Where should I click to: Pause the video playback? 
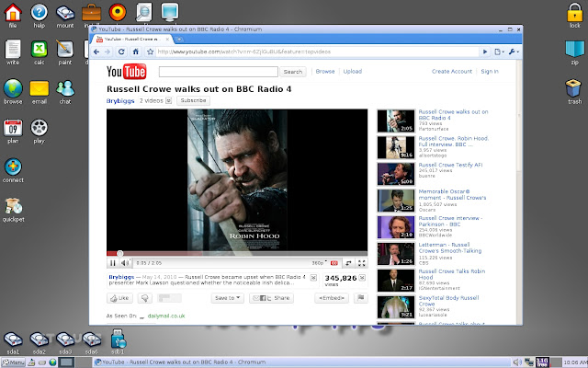[x=112, y=263]
